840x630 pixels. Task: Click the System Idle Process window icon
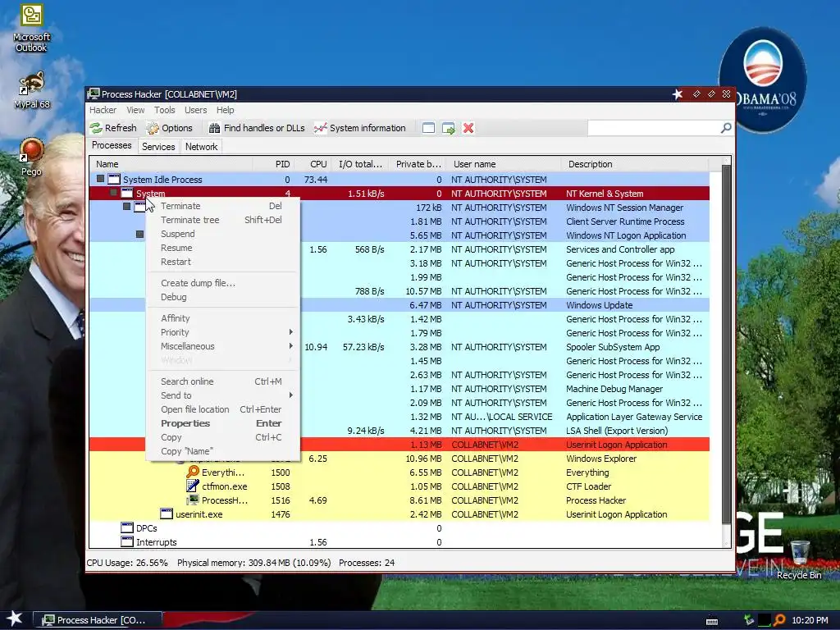(114, 179)
